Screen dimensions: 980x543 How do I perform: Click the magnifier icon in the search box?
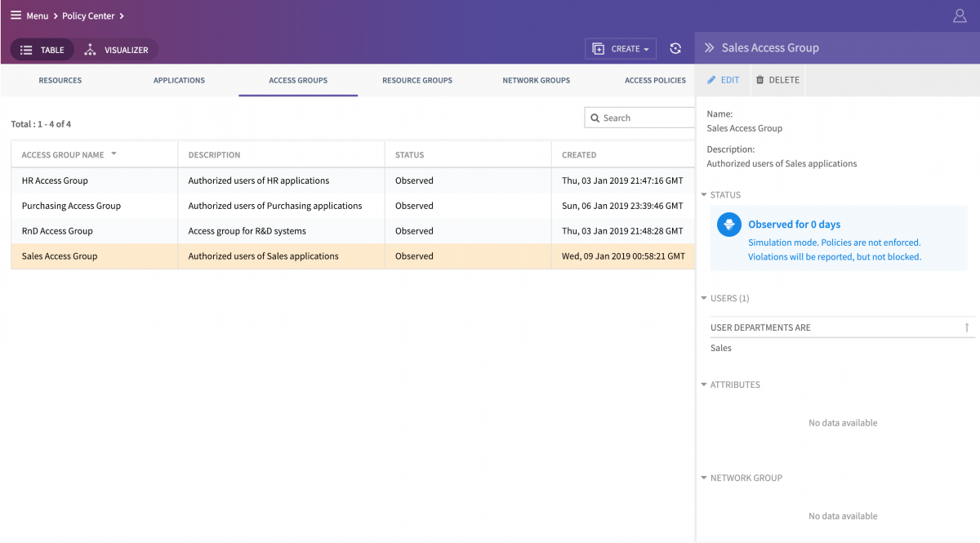596,118
